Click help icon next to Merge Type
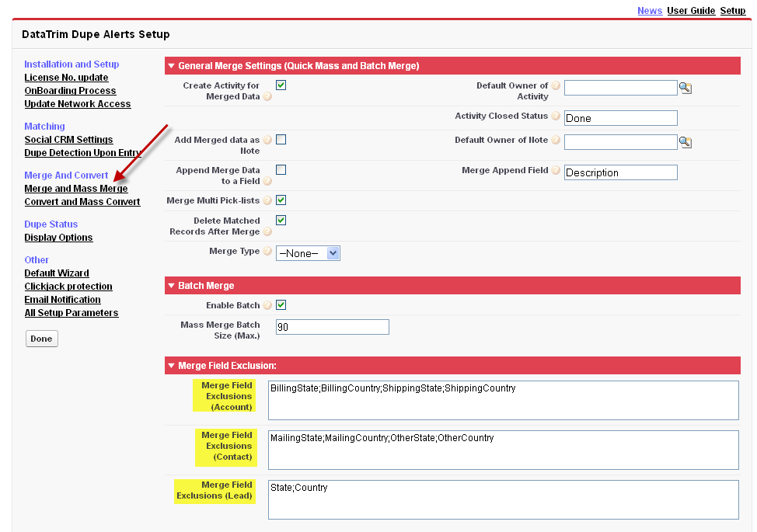This screenshot has height=532, width=757. point(267,252)
